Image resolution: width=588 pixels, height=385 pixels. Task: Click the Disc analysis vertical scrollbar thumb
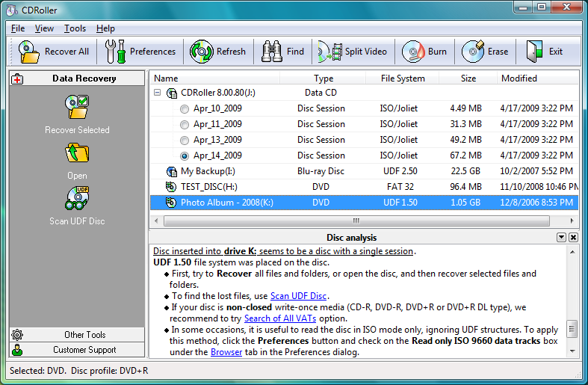click(572, 329)
